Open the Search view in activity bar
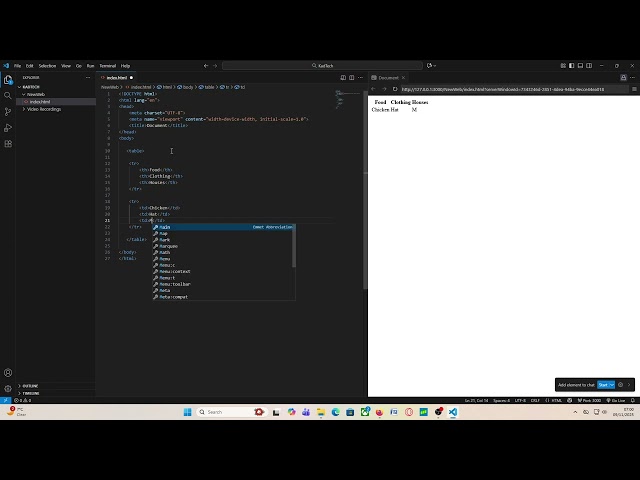This screenshot has width=640, height=480. point(8,96)
